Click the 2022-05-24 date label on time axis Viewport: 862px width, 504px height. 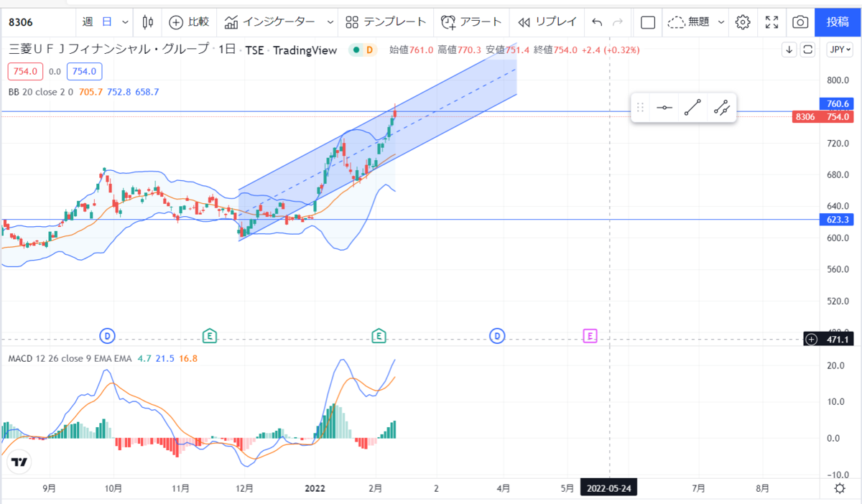click(609, 488)
